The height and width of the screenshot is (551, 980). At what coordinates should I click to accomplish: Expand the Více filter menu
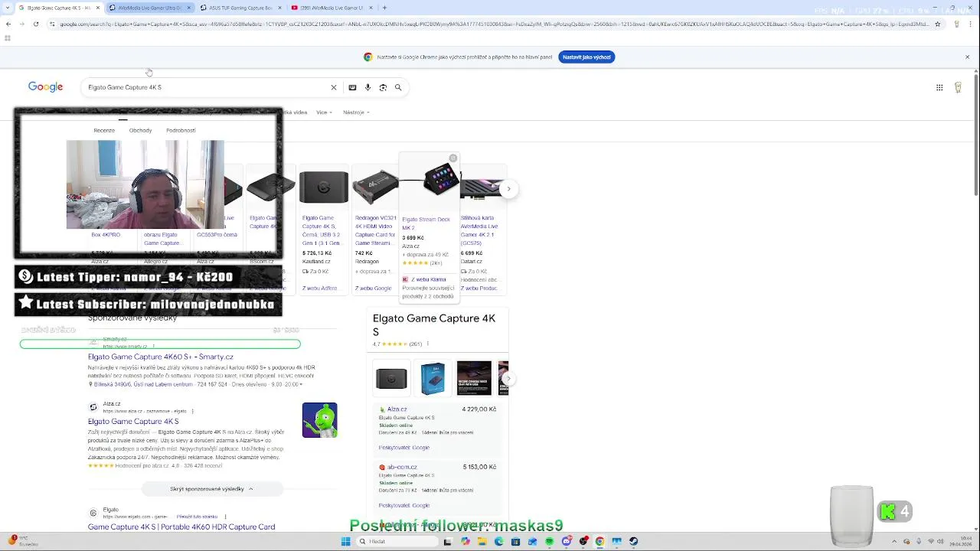click(x=324, y=112)
